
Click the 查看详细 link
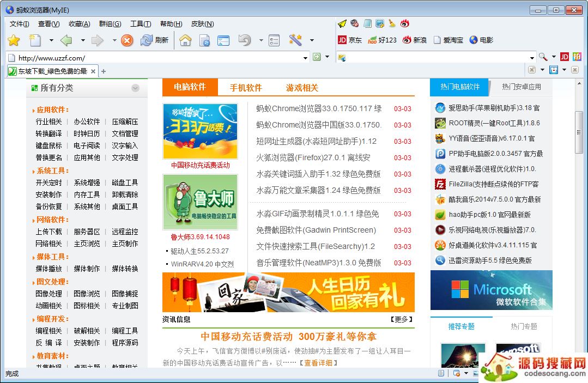pyautogui.click(x=318, y=363)
